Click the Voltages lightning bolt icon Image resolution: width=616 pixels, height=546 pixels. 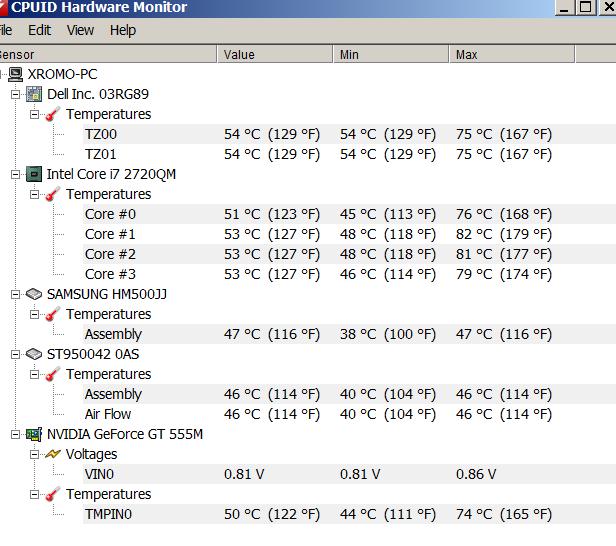pos(53,454)
